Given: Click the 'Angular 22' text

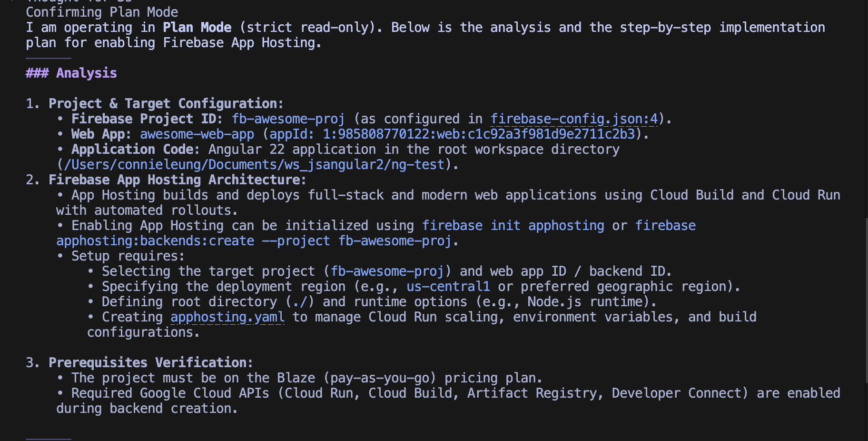Looking at the screenshot, I should click(x=247, y=149).
